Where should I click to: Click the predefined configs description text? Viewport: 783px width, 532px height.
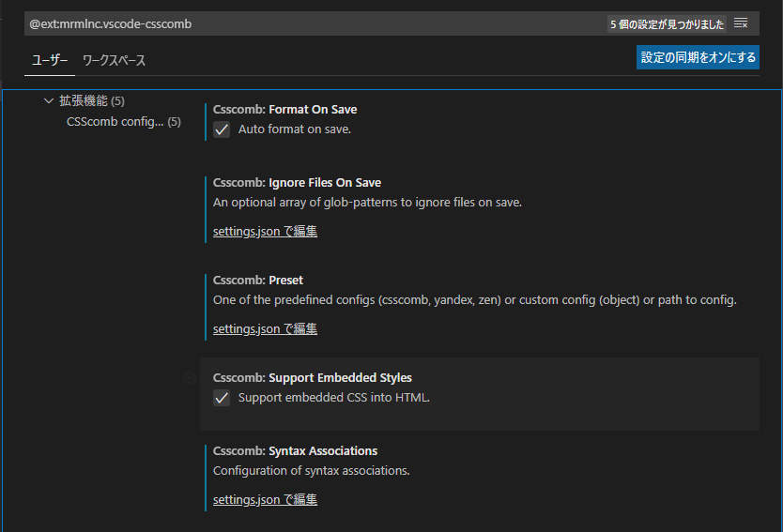[475, 300]
